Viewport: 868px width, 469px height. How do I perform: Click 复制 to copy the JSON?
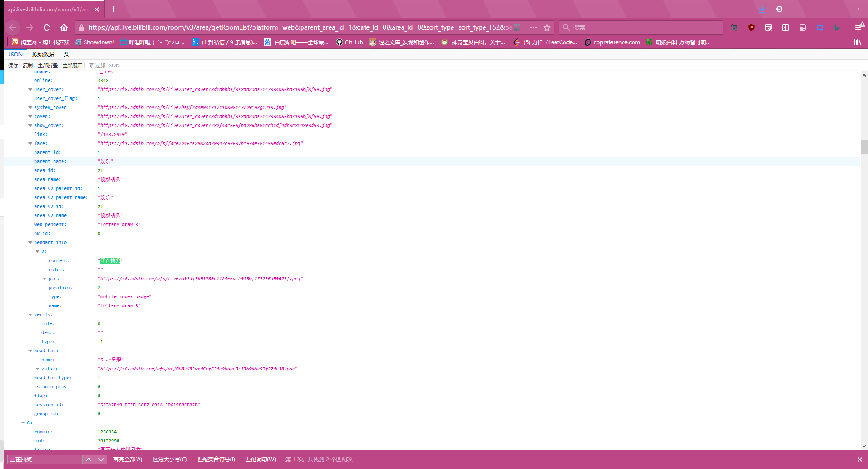(28, 65)
